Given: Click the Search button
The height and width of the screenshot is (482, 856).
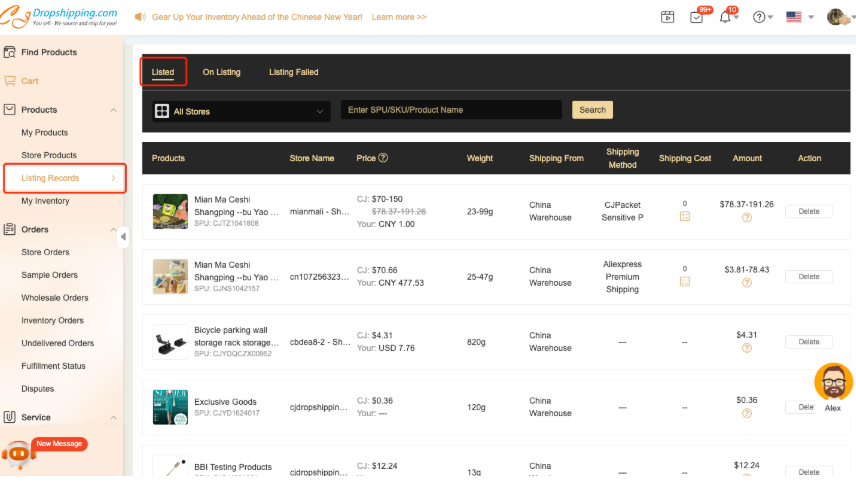Looking at the screenshot, I should click(592, 110).
